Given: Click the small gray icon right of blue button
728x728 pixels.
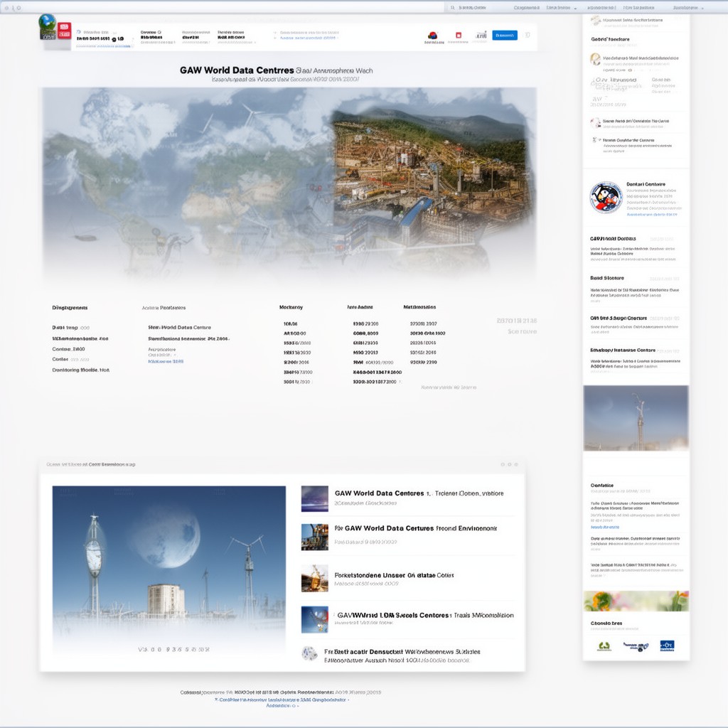Looking at the screenshot, I should 527,36.
